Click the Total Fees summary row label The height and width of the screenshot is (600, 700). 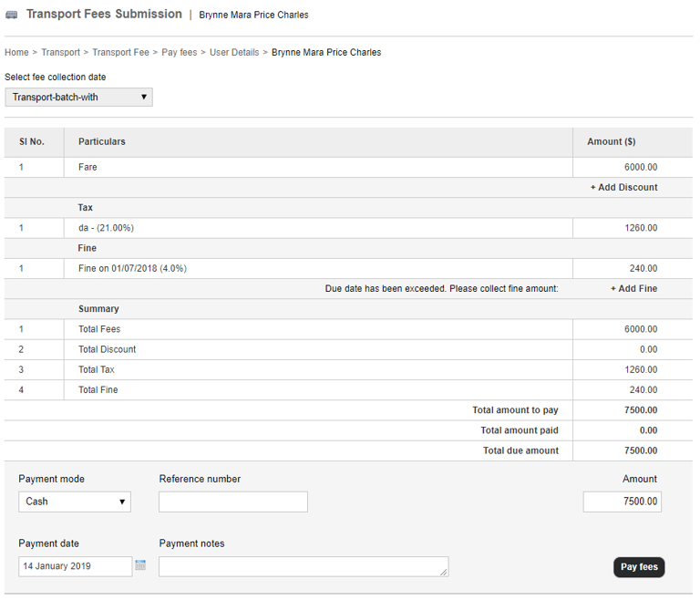click(99, 329)
